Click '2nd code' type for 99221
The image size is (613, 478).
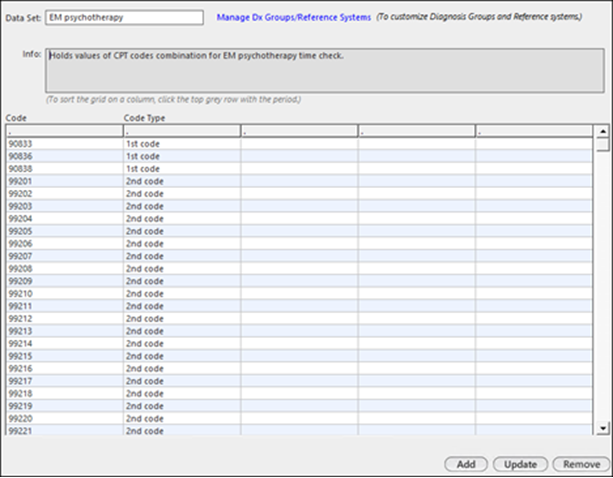pyautogui.click(x=182, y=430)
